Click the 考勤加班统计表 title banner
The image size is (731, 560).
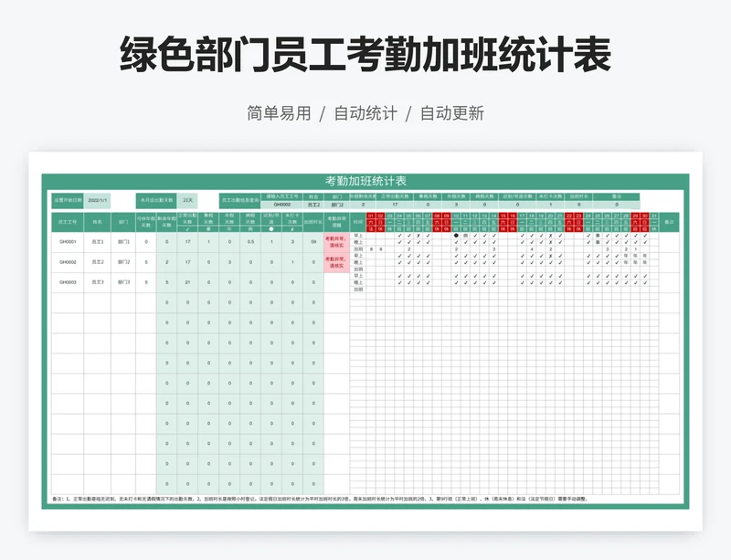click(x=365, y=180)
